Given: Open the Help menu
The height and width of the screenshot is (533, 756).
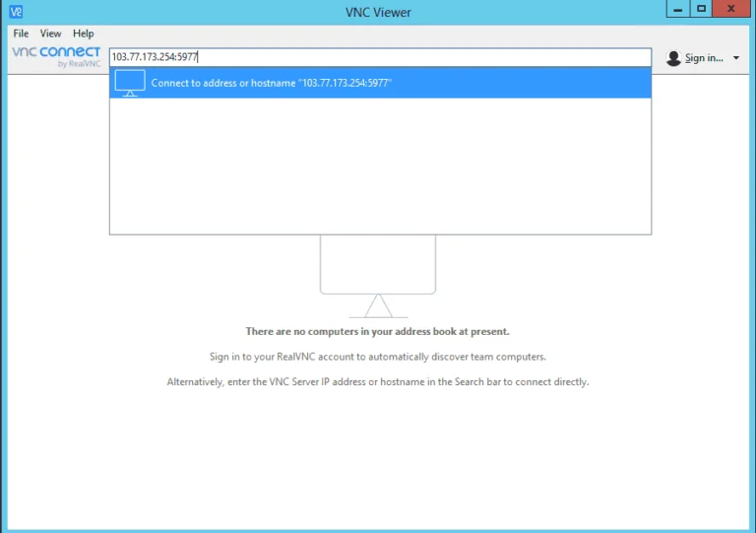Looking at the screenshot, I should [x=84, y=33].
